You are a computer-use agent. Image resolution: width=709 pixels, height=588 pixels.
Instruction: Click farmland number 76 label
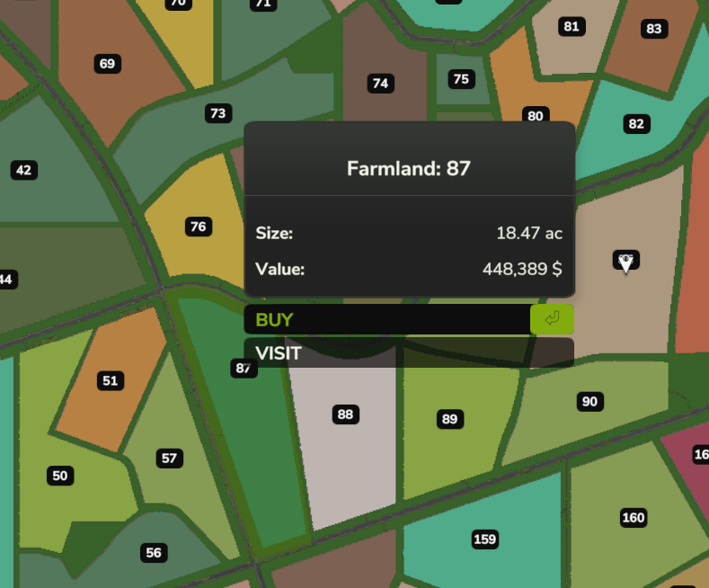199,227
